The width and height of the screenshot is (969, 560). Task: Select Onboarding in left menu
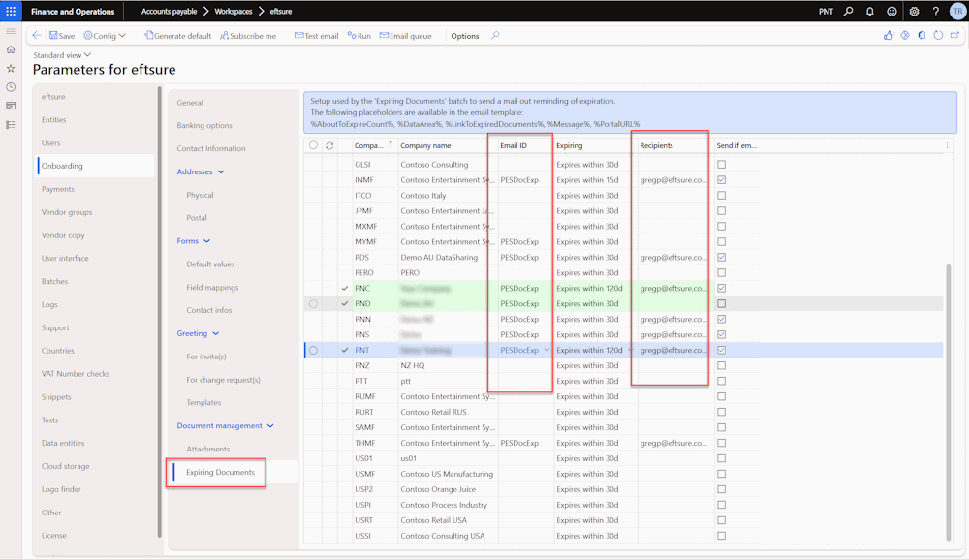click(x=95, y=166)
